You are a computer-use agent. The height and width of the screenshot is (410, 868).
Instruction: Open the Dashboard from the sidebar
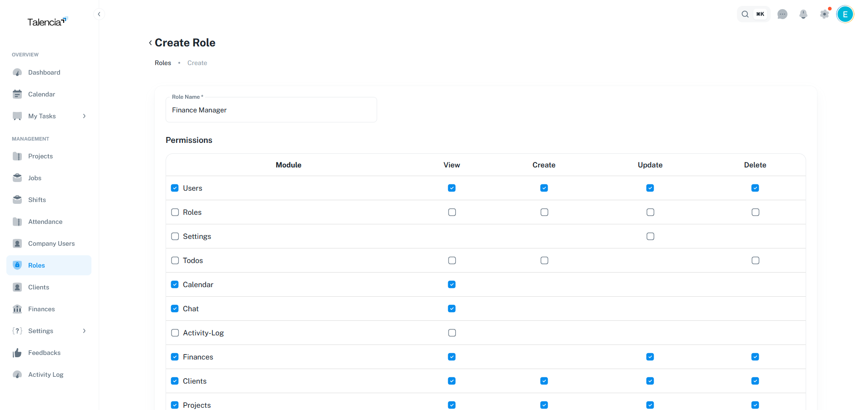pos(44,72)
